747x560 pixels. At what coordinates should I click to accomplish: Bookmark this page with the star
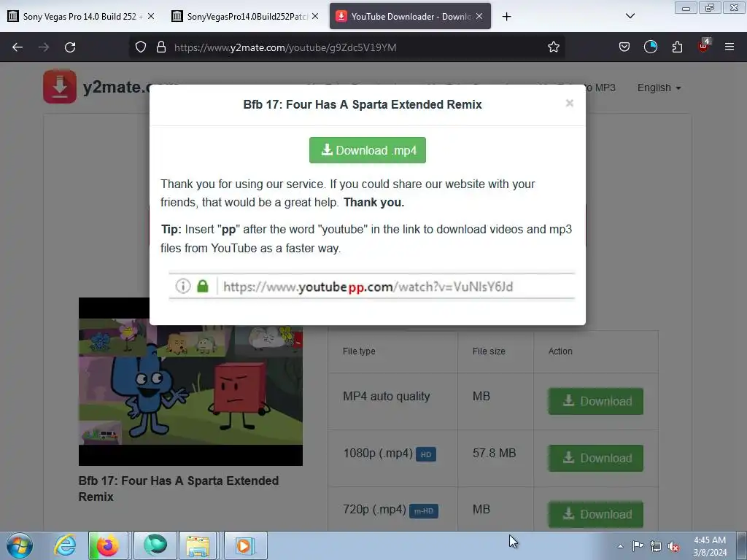click(x=553, y=47)
